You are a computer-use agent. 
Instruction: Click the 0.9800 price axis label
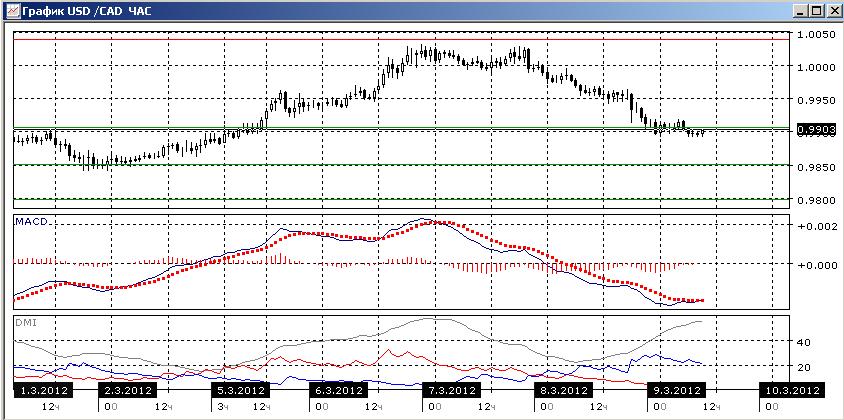click(817, 201)
